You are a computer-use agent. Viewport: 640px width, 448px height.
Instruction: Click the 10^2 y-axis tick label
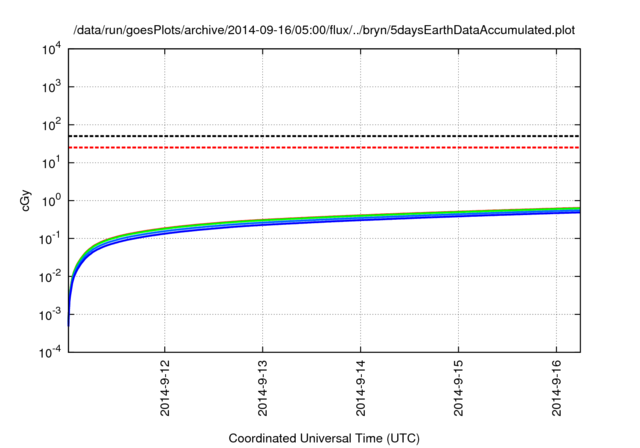(51, 125)
